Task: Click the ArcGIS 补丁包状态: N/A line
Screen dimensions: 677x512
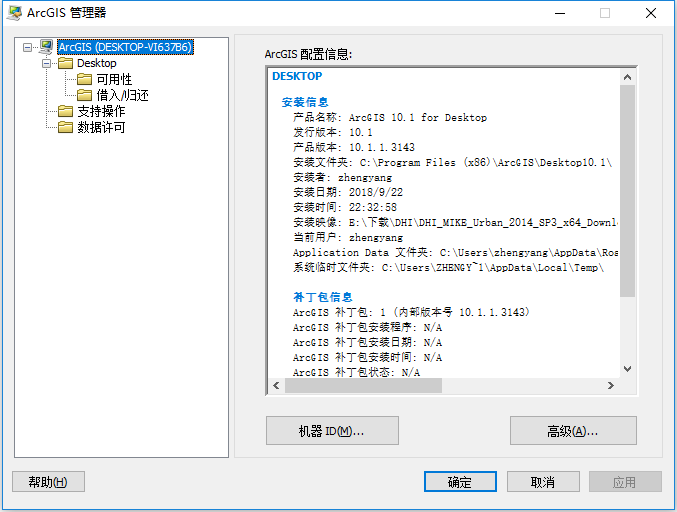Action: [357, 372]
